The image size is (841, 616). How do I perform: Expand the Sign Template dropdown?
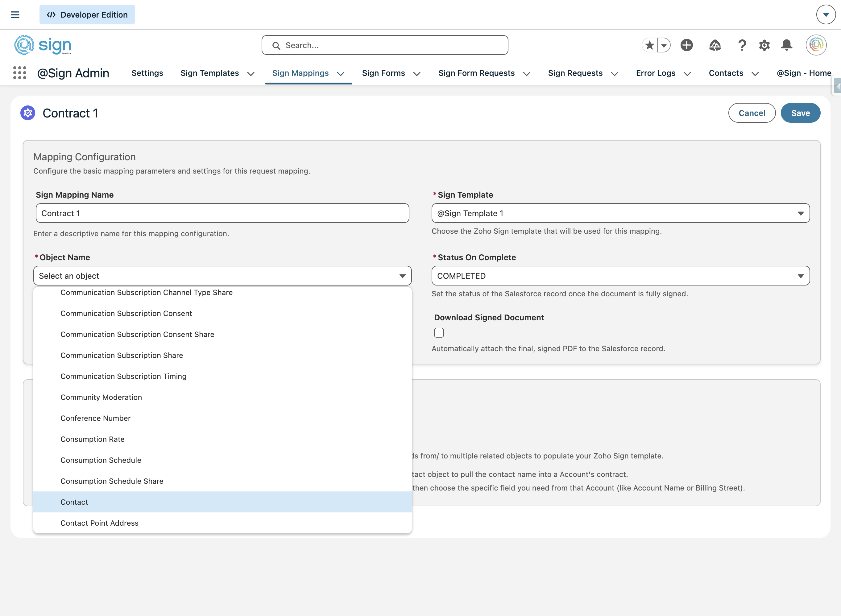point(620,213)
